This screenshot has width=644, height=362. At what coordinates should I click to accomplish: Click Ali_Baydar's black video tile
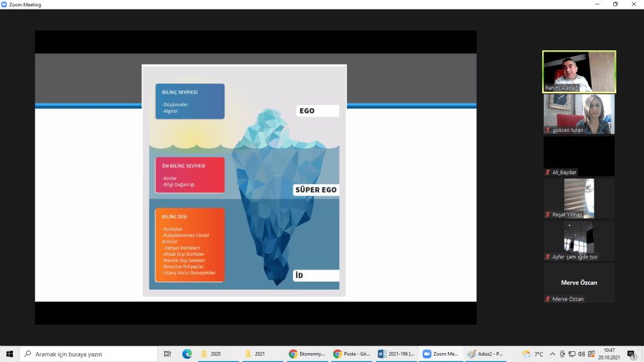pos(579,155)
